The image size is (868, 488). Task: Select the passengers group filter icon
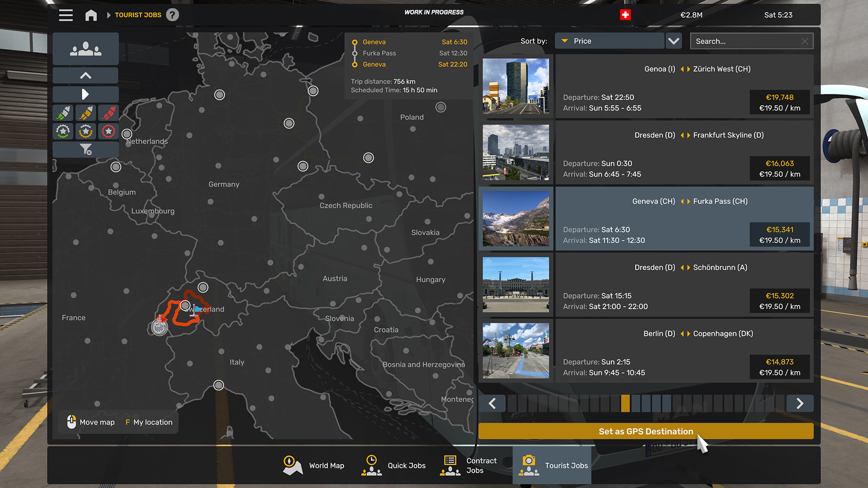point(85,49)
